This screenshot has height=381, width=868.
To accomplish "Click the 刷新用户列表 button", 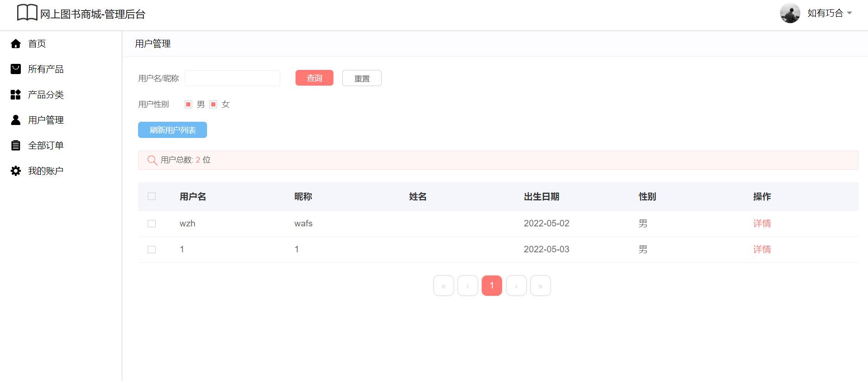I will point(172,130).
